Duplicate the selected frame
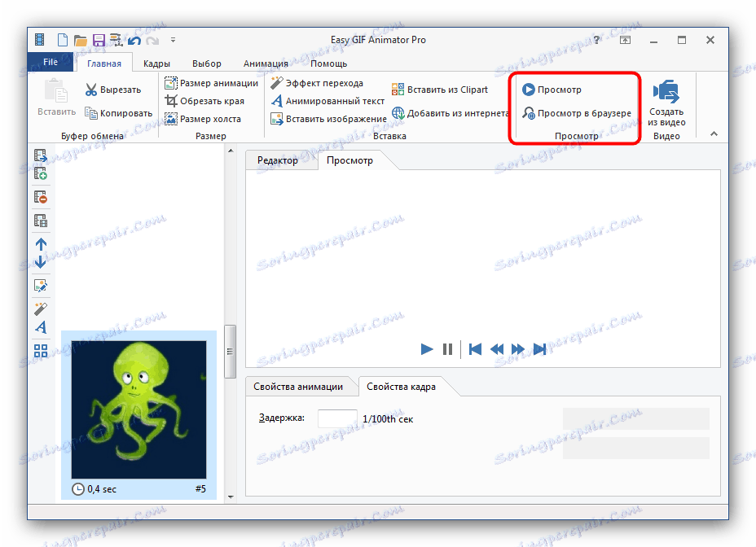The width and height of the screenshot is (756, 547). (39, 218)
